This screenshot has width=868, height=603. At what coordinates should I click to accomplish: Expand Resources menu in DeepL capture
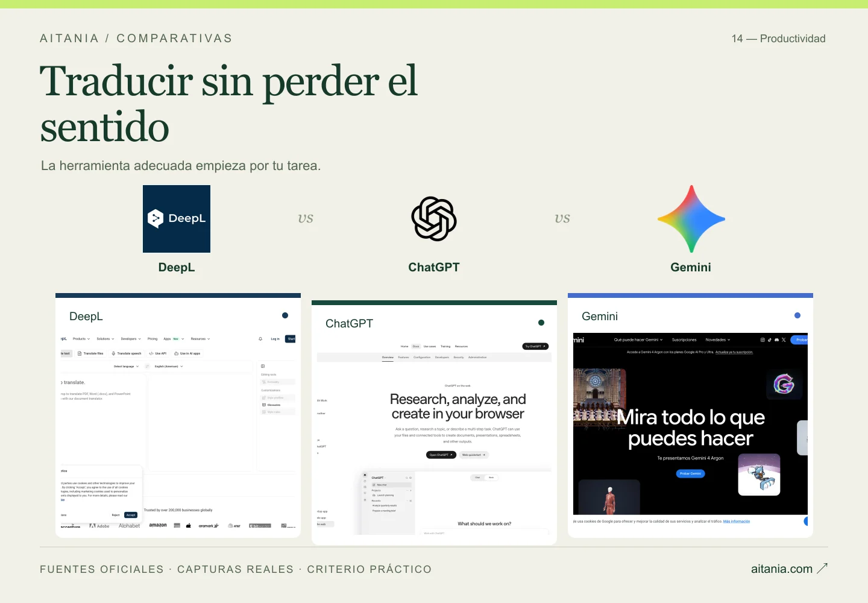click(x=201, y=339)
